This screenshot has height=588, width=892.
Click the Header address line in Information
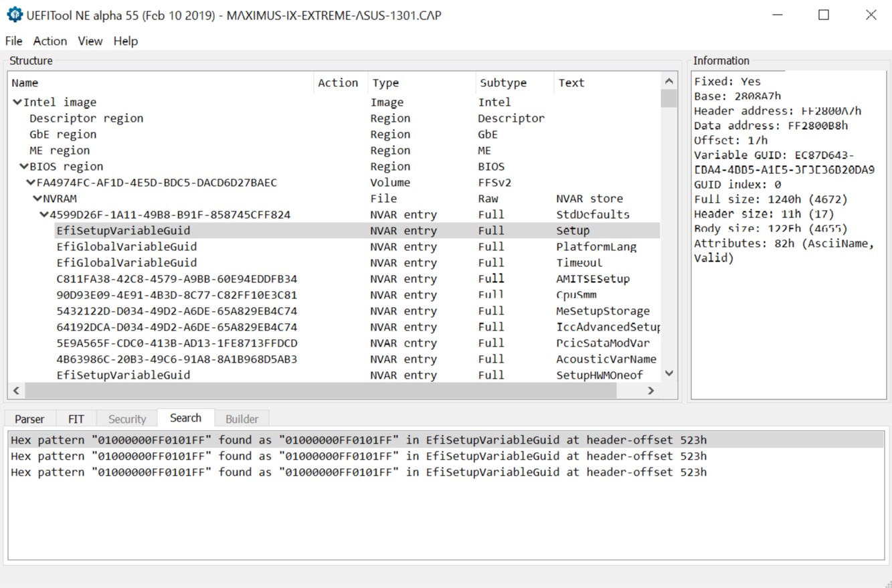[778, 111]
